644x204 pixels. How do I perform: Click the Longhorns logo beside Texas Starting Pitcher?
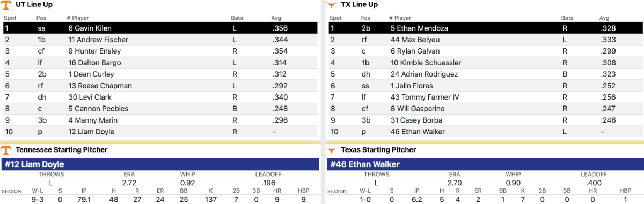point(331,150)
